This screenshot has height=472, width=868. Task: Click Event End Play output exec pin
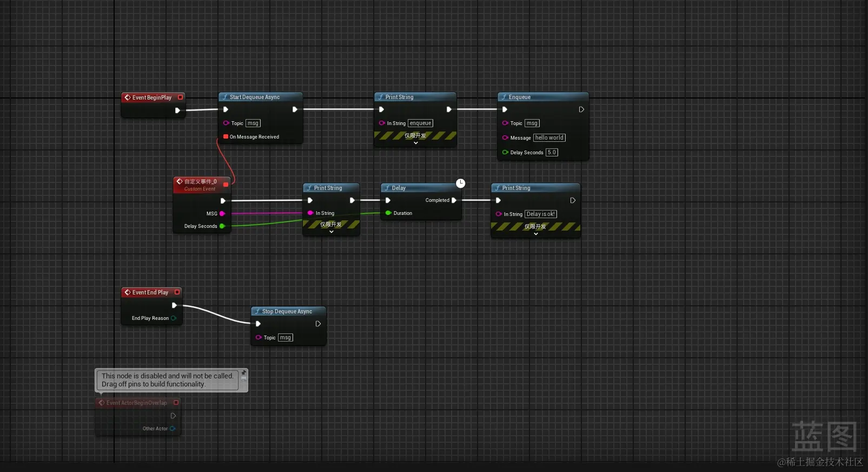point(174,305)
